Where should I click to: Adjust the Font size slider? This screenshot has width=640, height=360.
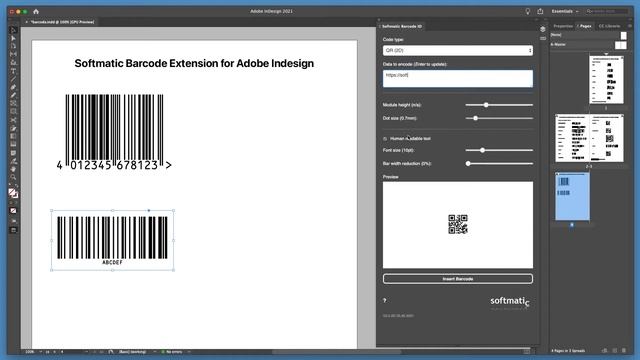point(499,150)
